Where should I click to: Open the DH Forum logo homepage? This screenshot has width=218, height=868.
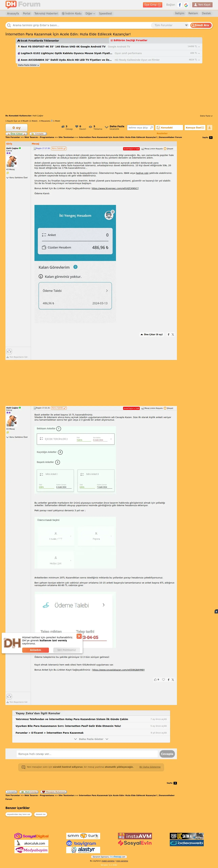pos(23,4)
